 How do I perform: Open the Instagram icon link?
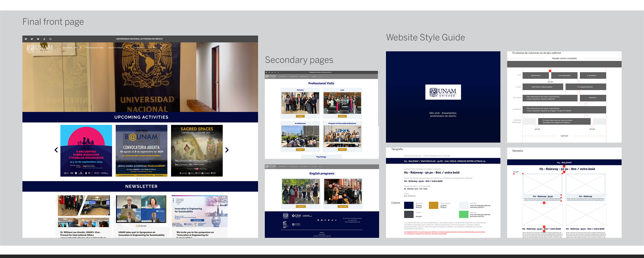pos(50,39)
